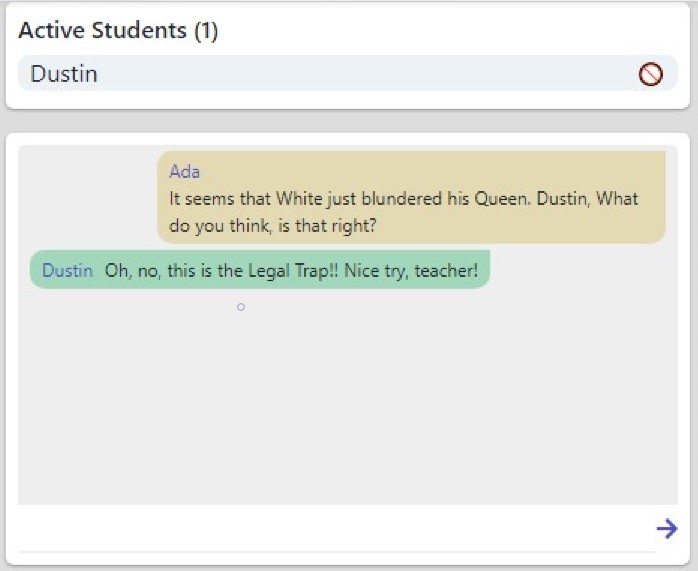
Task: Click "Oh, no" at start of Dustin's reply
Action: pos(129,271)
